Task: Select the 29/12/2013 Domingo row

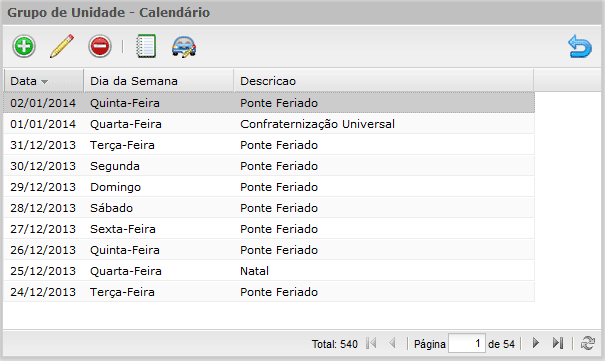Action: tap(269, 187)
